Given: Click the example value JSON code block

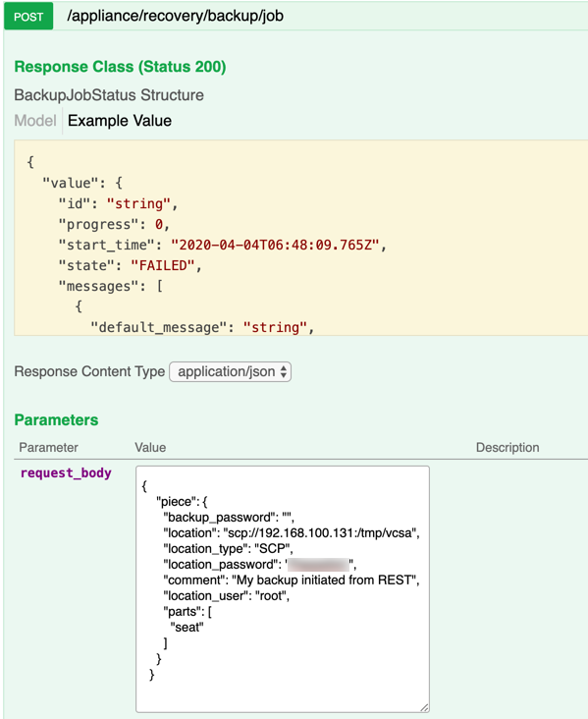Looking at the screenshot, I should (x=300, y=238).
